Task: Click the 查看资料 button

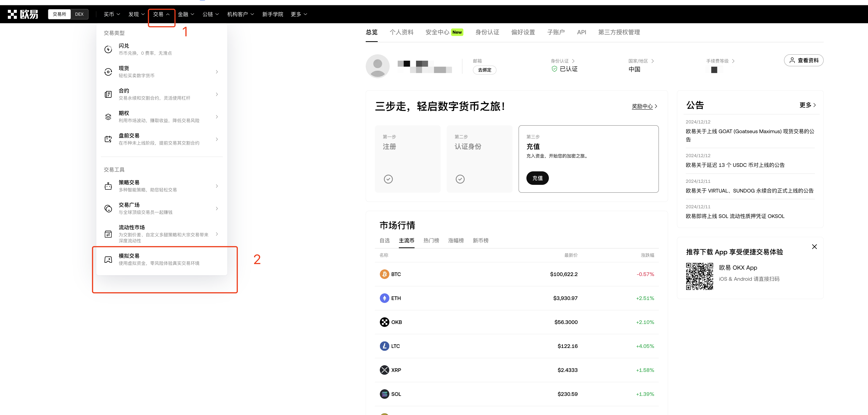Action: click(804, 60)
